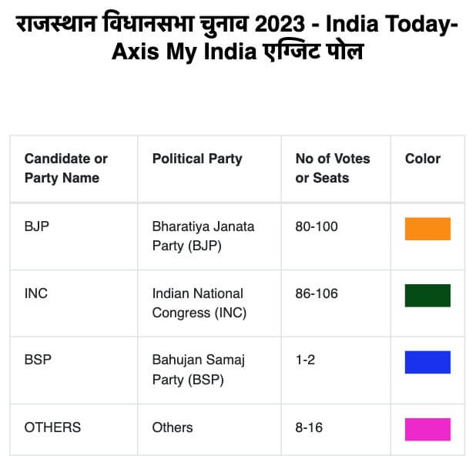Screen dimensions: 476x476
Task: Click 'Indian National Congress (INC)' text
Action: pos(199,303)
